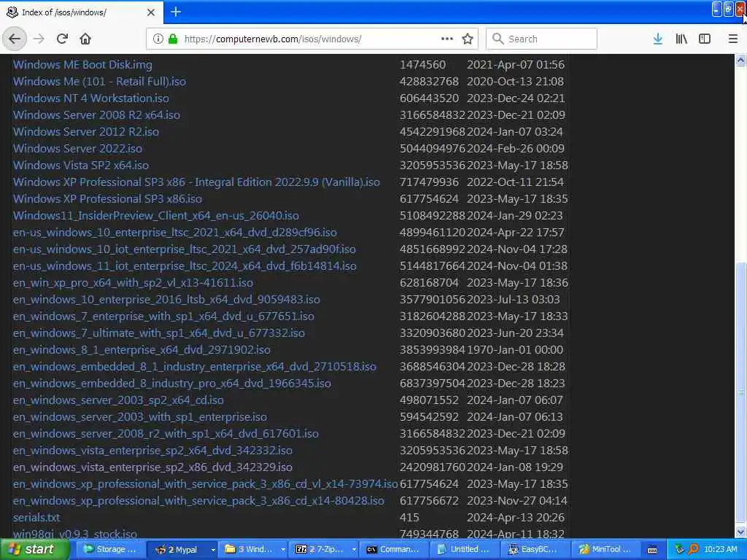Focus the browser Search box
Image resolution: width=747 pixels, height=560 pixels.
pos(541,39)
